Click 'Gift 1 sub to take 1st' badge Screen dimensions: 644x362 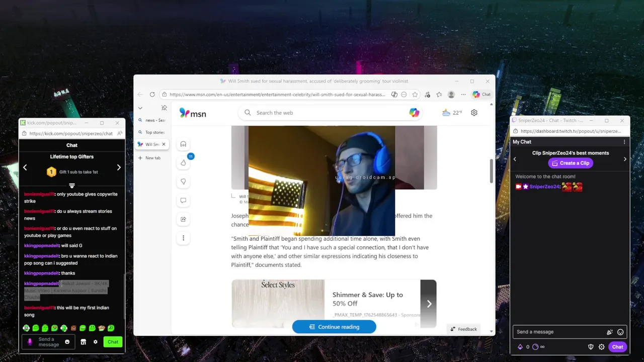(x=72, y=172)
